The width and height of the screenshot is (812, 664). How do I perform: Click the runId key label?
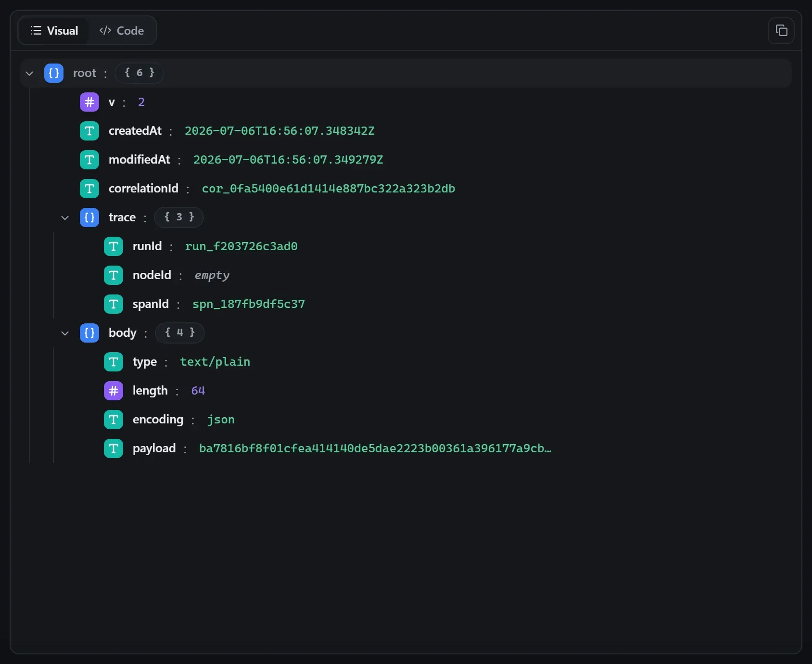pyautogui.click(x=147, y=246)
